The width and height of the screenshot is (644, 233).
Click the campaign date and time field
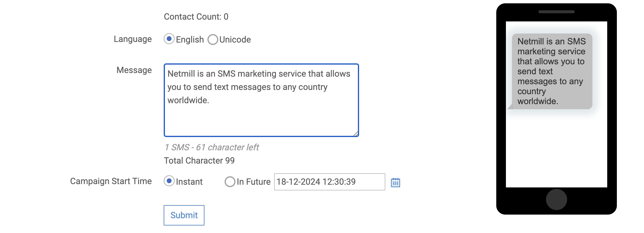[x=329, y=182]
